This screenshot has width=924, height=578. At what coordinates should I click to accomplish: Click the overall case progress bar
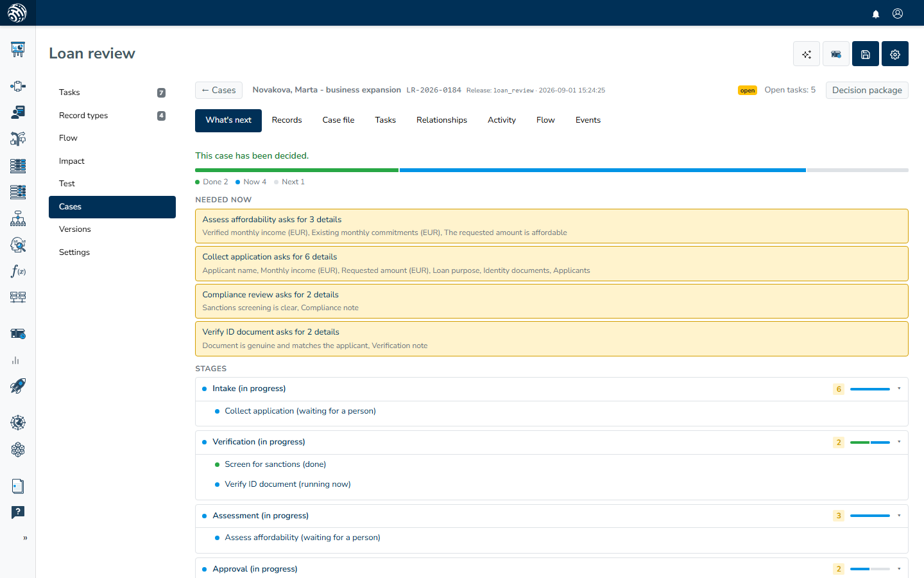(552, 170)
